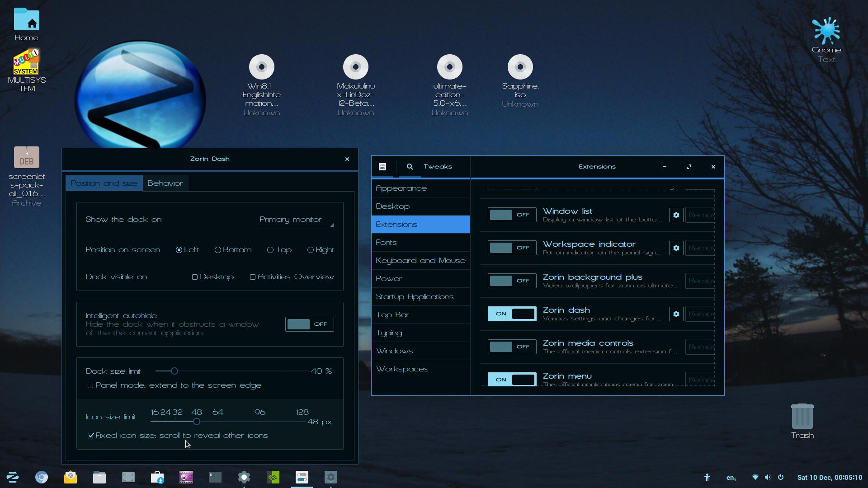
Task: Open the Zorin menu in taskbar
Action: coord(13,477)
